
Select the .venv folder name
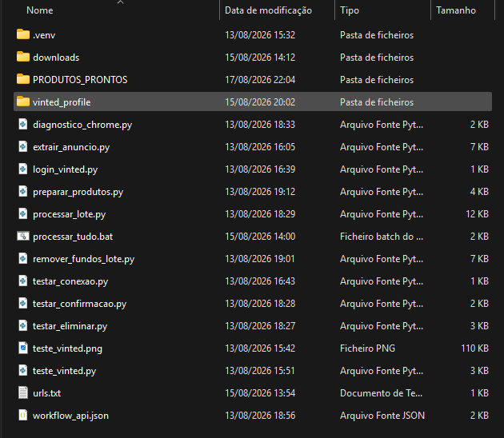[x=44, y=35]
